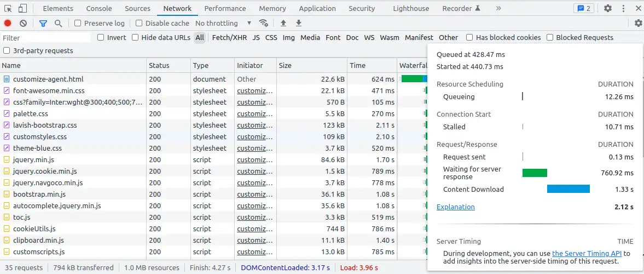Switch to the Console tab
This screenshot has height=274, width=644.
click(x=99, y=8)
